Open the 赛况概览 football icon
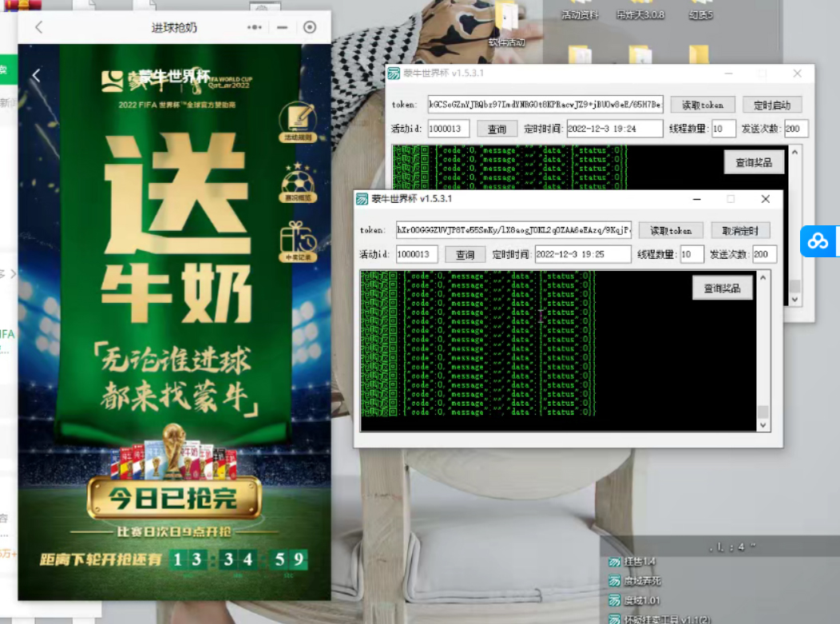This screenshot has width=840, height=624. (x=297, y=184)
